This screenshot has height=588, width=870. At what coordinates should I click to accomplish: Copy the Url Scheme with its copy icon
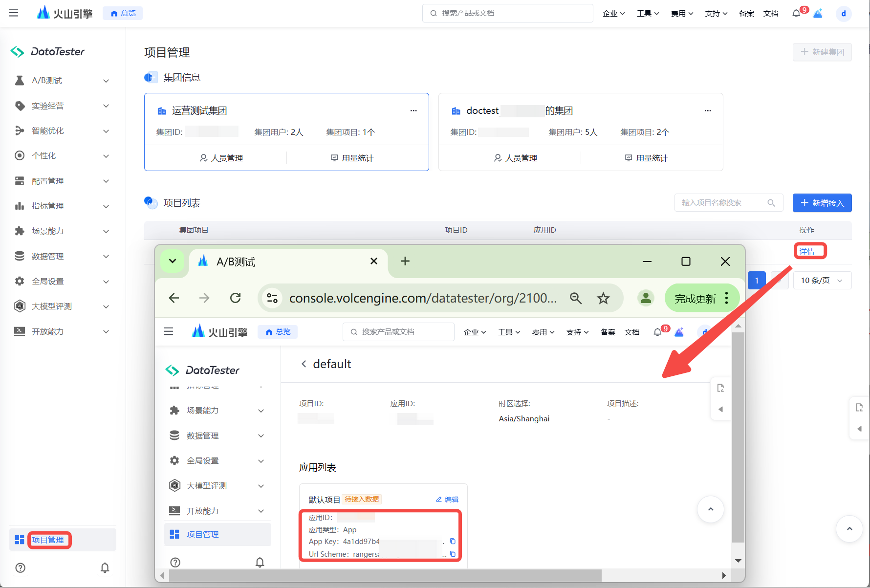click(453, 554)
